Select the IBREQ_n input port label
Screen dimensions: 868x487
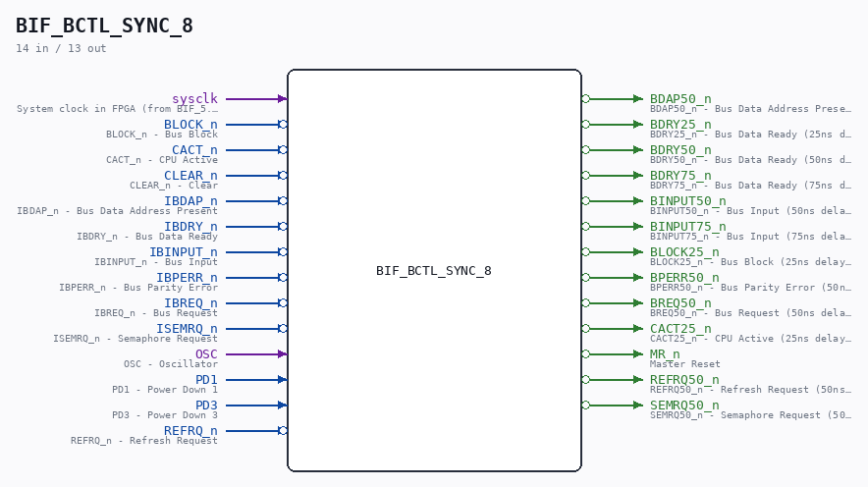[191, 302]
